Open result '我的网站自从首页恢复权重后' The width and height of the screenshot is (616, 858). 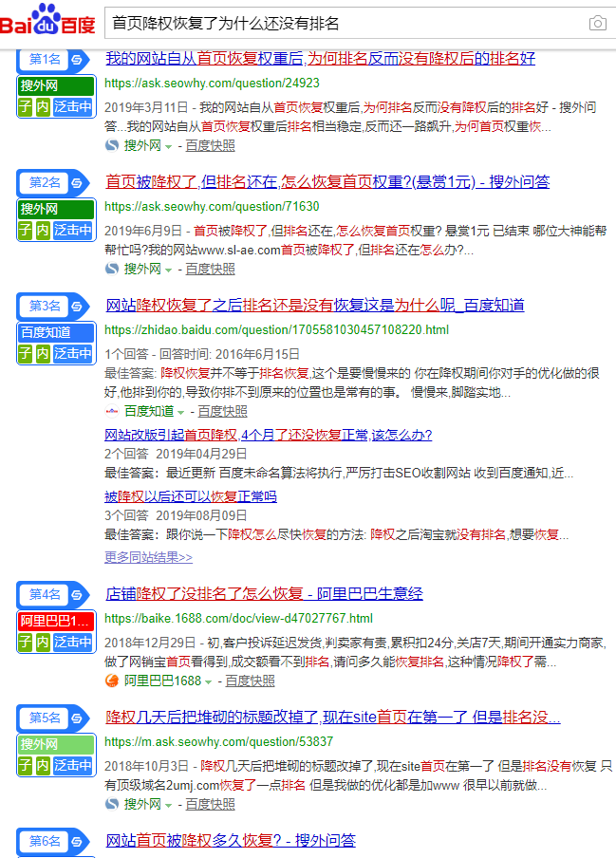pyautogui.click(x=320, y=58)
